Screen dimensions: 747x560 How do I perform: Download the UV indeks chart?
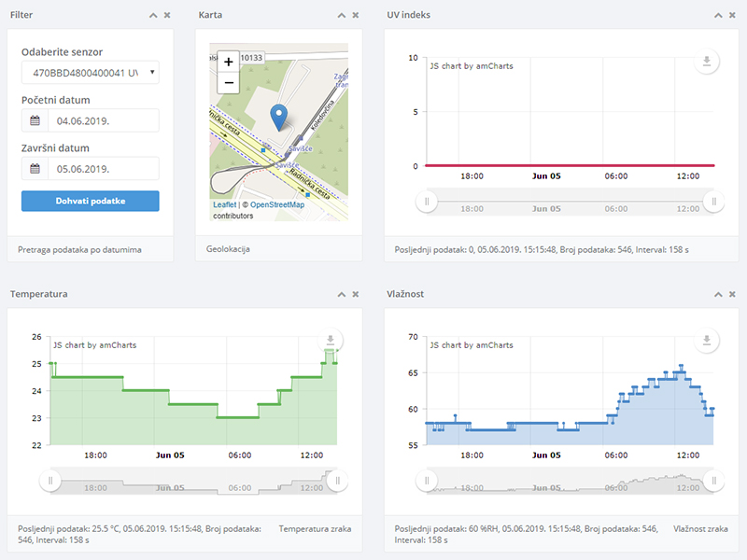tap(707, 63)
